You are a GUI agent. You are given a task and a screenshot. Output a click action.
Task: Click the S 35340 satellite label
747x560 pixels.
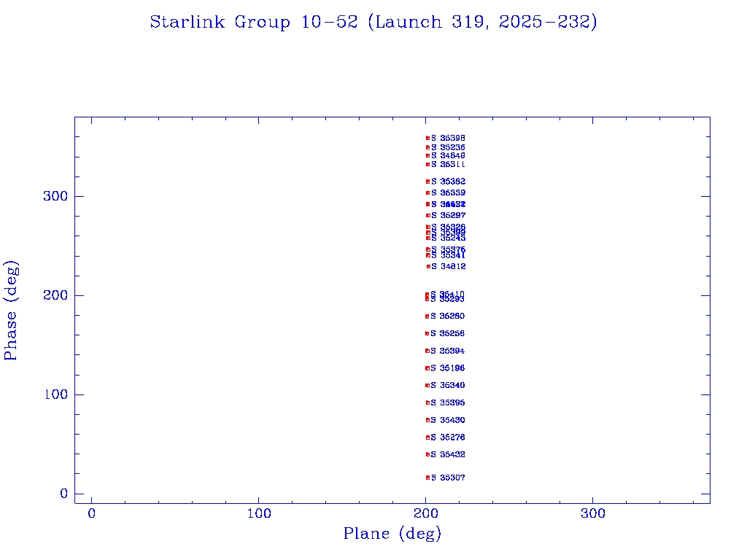click(x=448, y=385)
